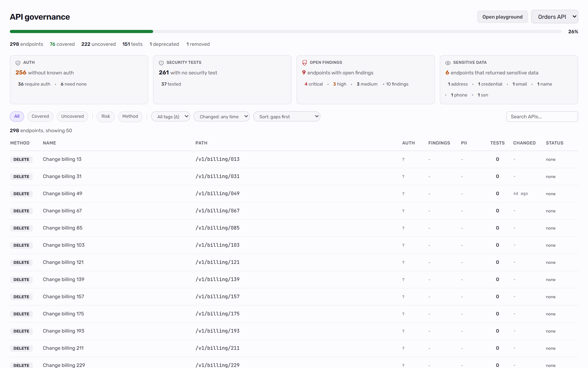The width and height of the screenshot is (588, 368).
Task: Click the 4d ago changed value
Action: click(x=520, y=194)
